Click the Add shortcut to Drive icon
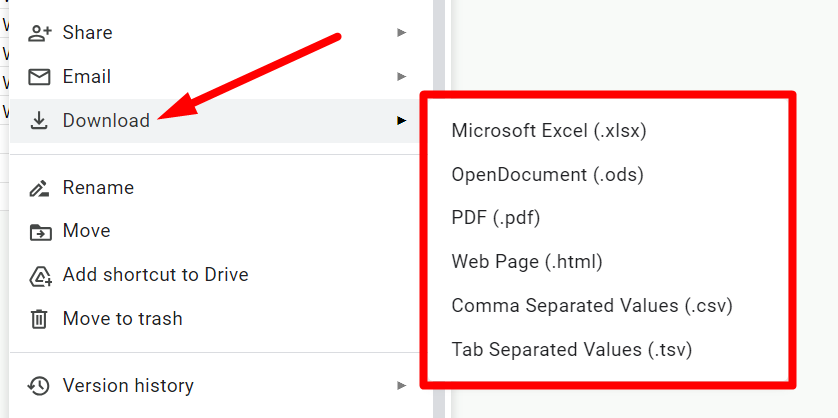 point(39,276)
